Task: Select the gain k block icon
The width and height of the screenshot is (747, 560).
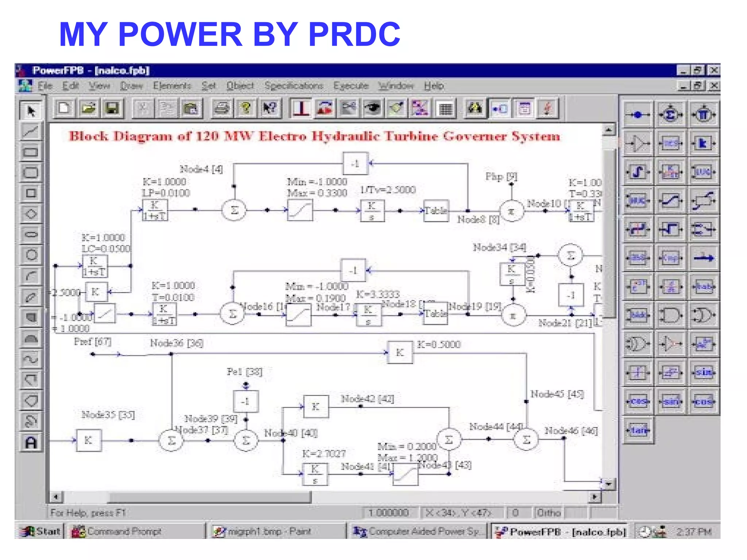Action: coord(704,144)
